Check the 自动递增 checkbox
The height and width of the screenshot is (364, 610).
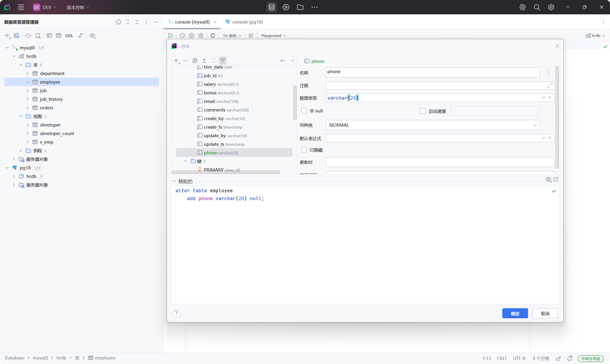point(423,111)
